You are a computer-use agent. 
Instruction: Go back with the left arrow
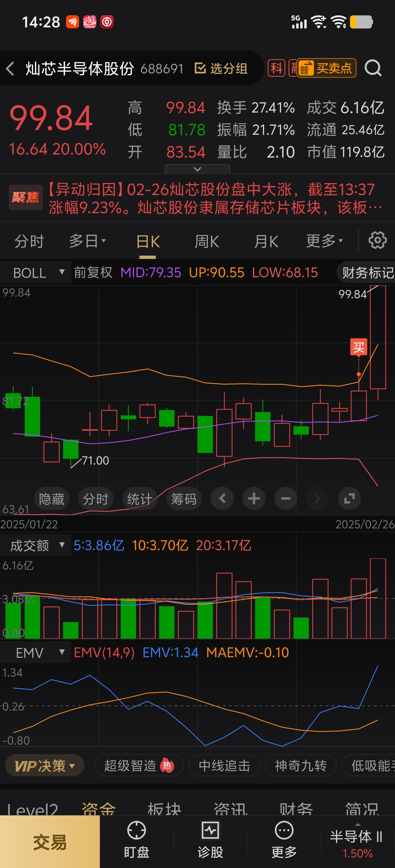(10, 69)
